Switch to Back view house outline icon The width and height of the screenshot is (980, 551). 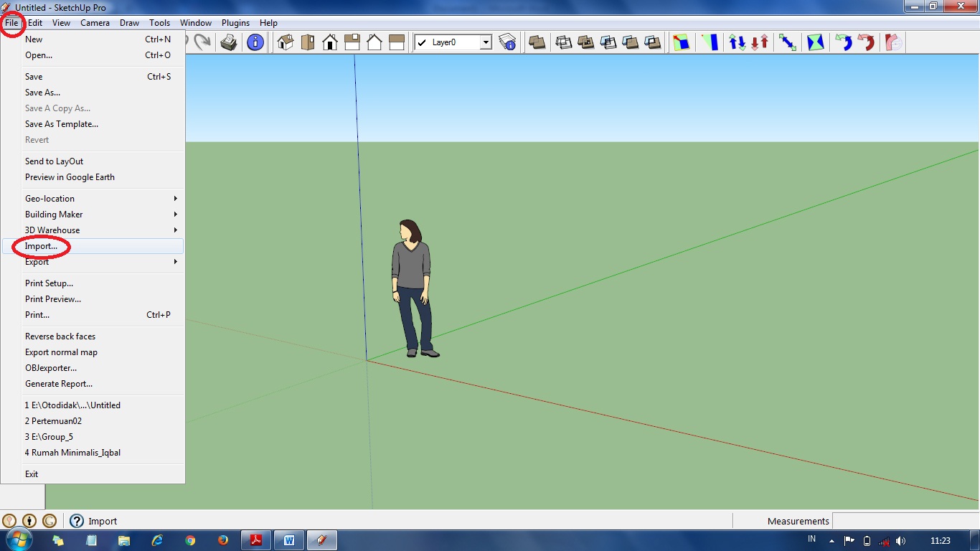tap(374, 42)
